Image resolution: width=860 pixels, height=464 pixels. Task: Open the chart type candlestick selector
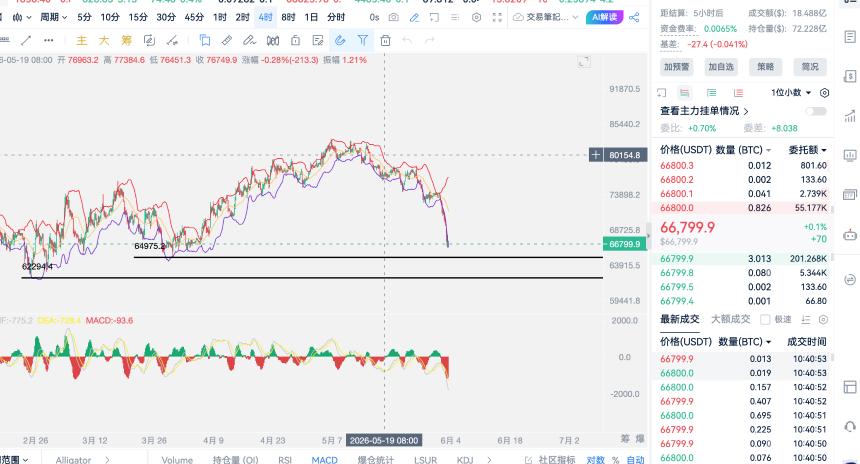coord(22,18)
